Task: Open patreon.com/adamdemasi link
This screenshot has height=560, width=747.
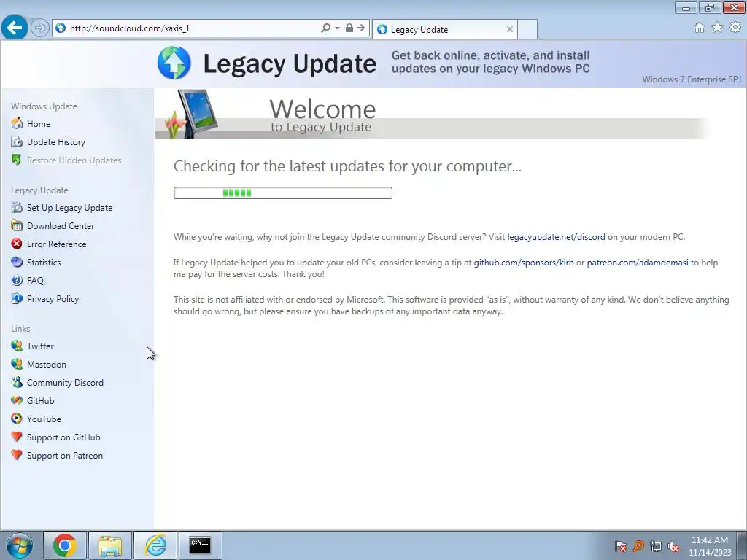Action: click(x=638, y=262)
